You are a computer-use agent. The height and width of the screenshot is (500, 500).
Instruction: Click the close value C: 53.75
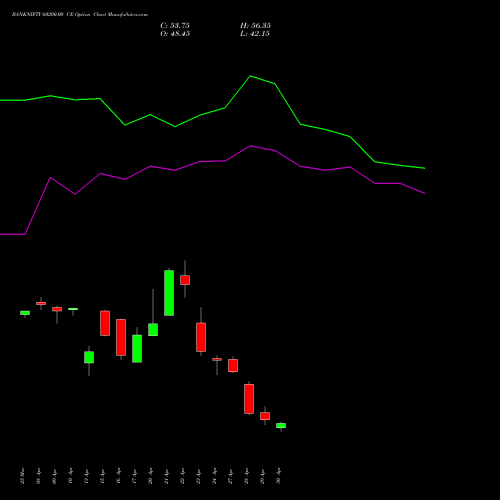coord(175,25)
